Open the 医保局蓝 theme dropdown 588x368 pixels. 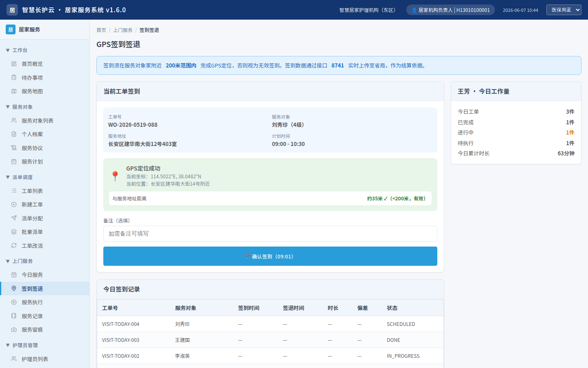pyautogui.click(x=563, y=10)
